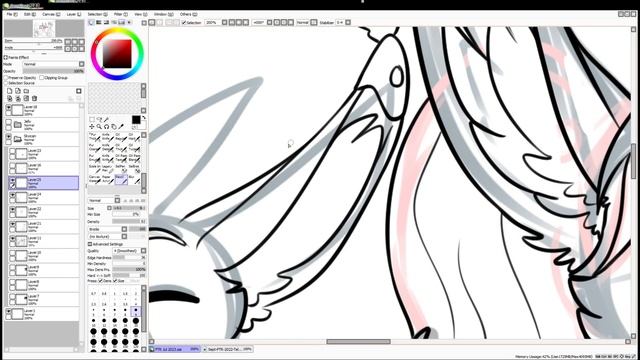The image size is (640, 360).
Task: Adjust the Edge Hardness slider
Action: (x=129, y=258)
